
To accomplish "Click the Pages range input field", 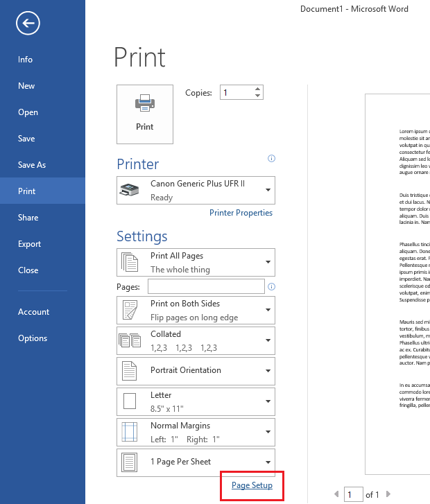I will [206, 286].
